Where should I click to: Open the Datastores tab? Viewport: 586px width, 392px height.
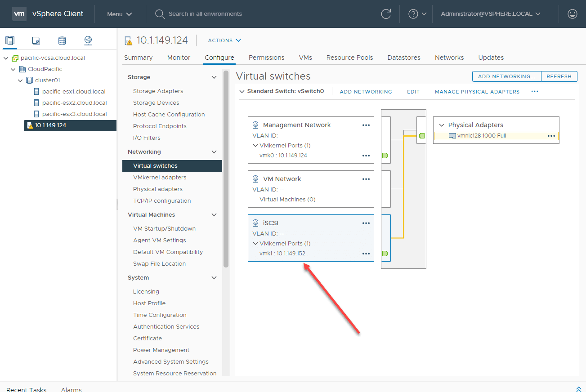click(404, 58)
